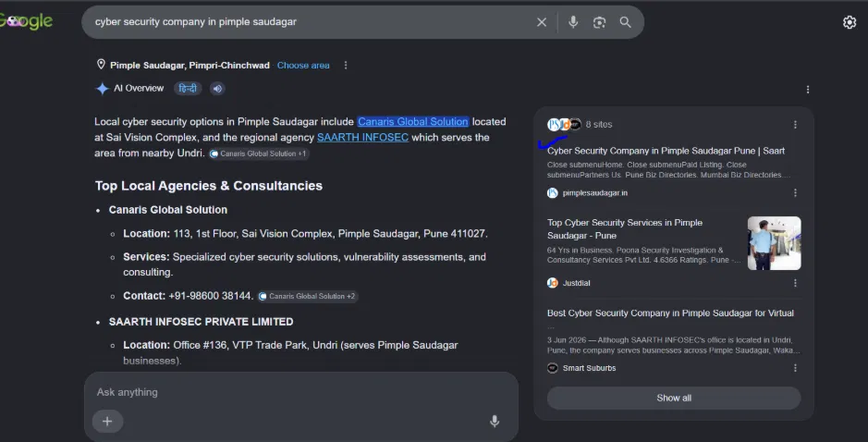
Task: Click the SAARTH INFOSEC PRIVATE LIMITED heading
Action: point(201,322)
